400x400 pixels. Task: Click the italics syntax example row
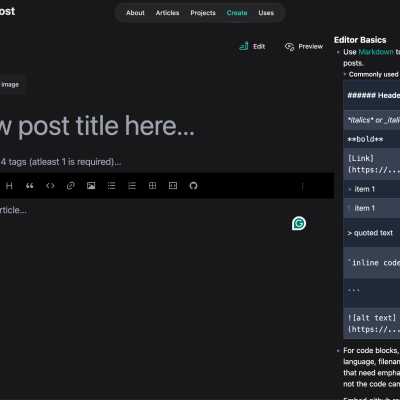click(371, 120)
